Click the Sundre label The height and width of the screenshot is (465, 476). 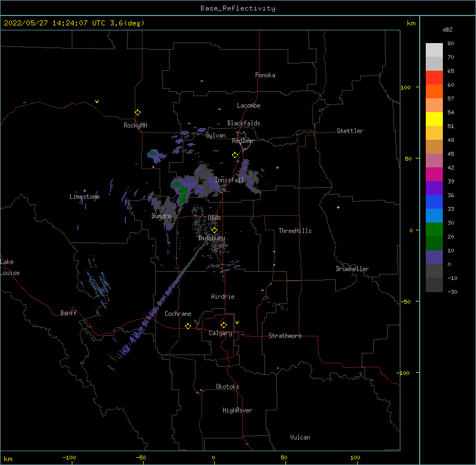tap(161, 216)
